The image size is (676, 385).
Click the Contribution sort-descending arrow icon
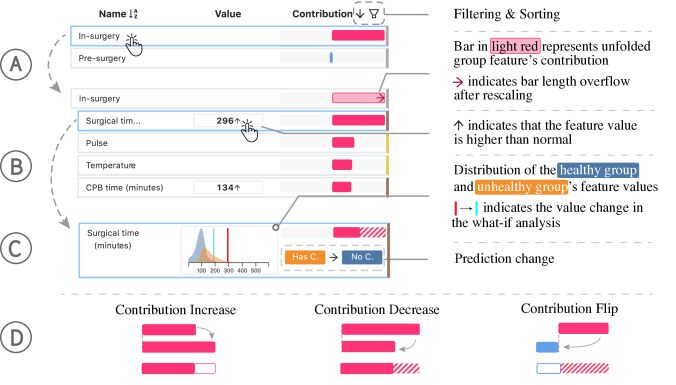(360, 14)
